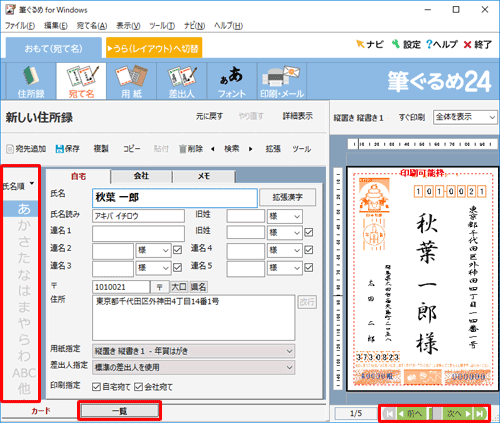
Task: Toggle 会社宛て checkbox
Action: click(x=138, y=387)
